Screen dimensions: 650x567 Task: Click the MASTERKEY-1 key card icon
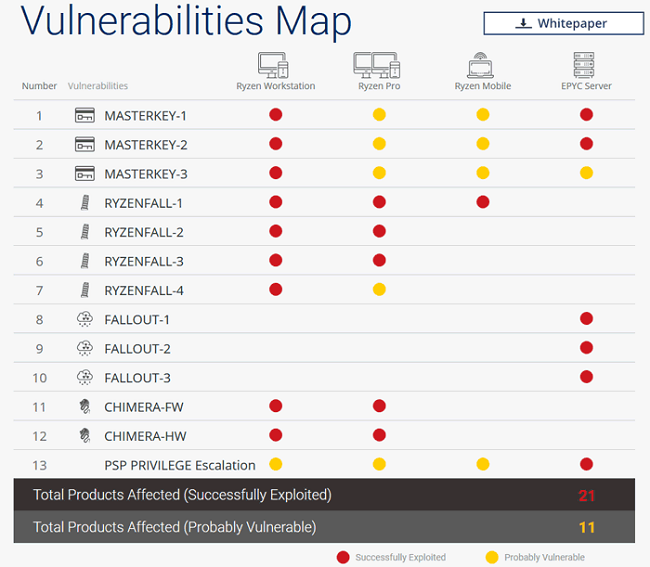tap(85, 115)
